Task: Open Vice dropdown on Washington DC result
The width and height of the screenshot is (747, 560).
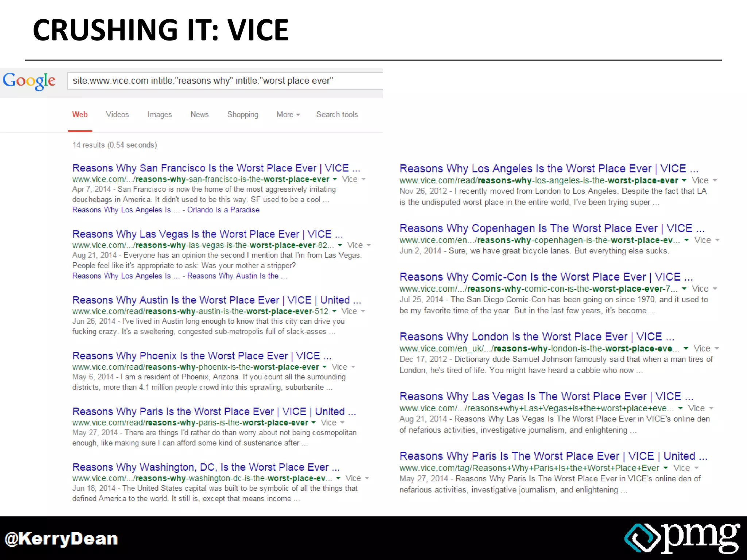Action: coord(357,478)
